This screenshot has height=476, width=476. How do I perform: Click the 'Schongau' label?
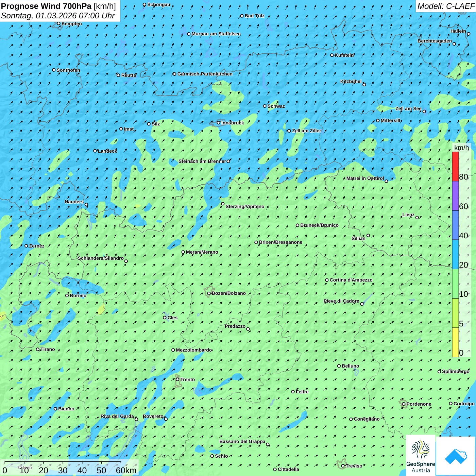pos(159,4)
